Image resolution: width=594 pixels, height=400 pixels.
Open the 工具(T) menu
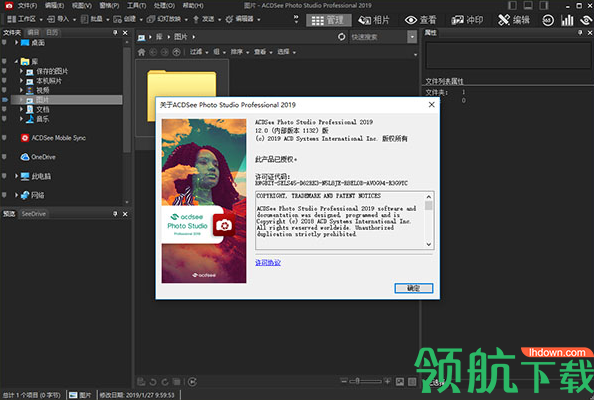click(136, 6)
